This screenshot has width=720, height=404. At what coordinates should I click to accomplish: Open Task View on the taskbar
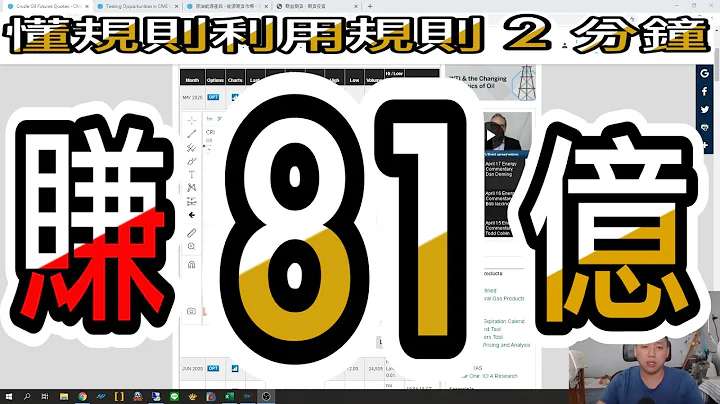[x=45, y=396]
